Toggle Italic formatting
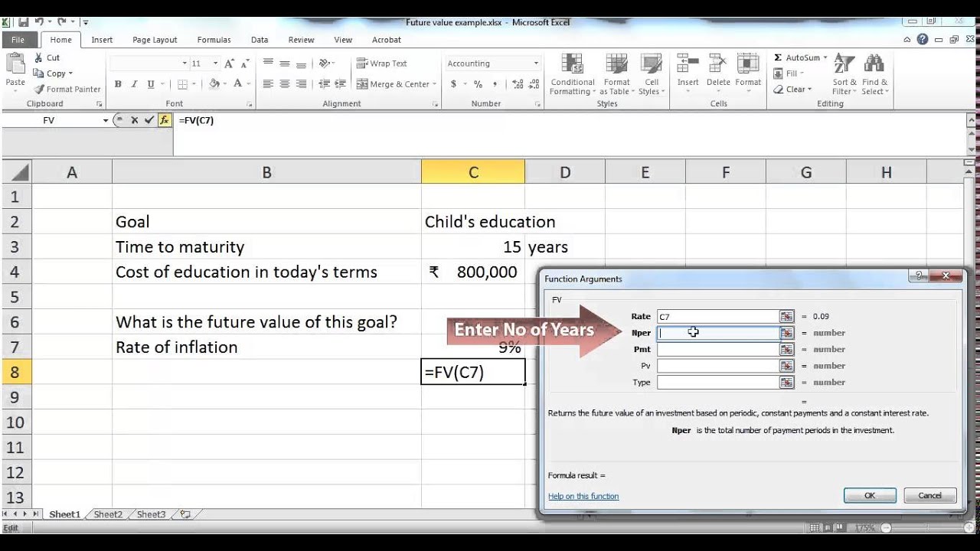 tap(134, 84)
